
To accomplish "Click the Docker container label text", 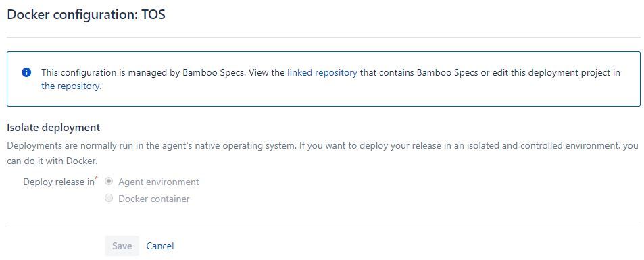I will pyautogui.click(x=154, y=199).
